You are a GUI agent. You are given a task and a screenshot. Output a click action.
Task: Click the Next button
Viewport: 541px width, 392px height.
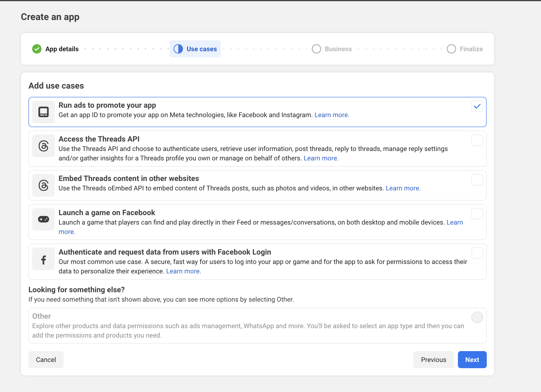click(472, 360)
